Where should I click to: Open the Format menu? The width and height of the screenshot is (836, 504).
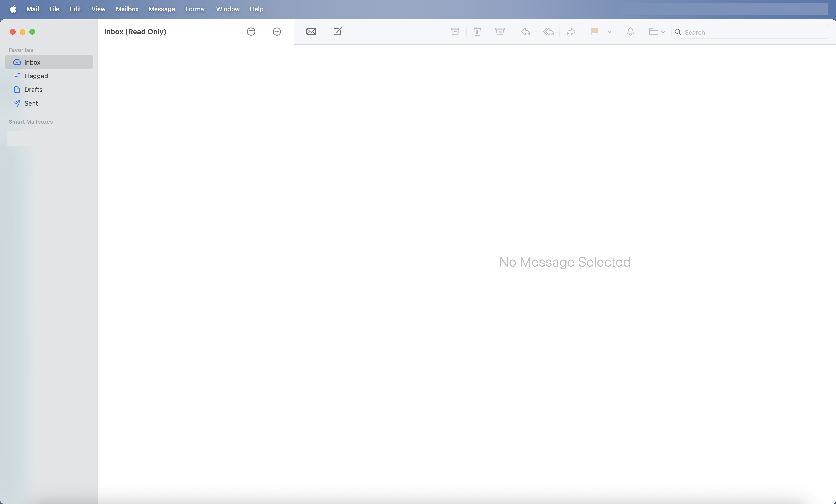click(196, 9)
